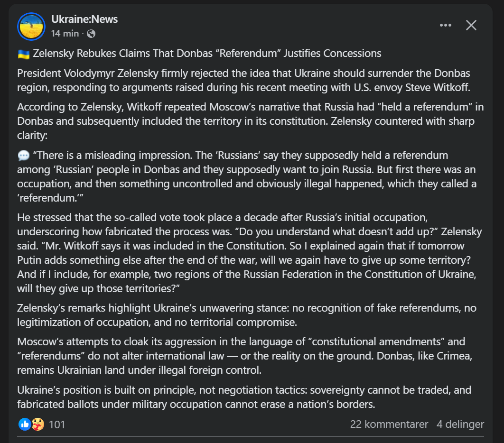The image size is (504, 443).
Task: Click the "14 min" post timestamp
Action: pos(65,34)
